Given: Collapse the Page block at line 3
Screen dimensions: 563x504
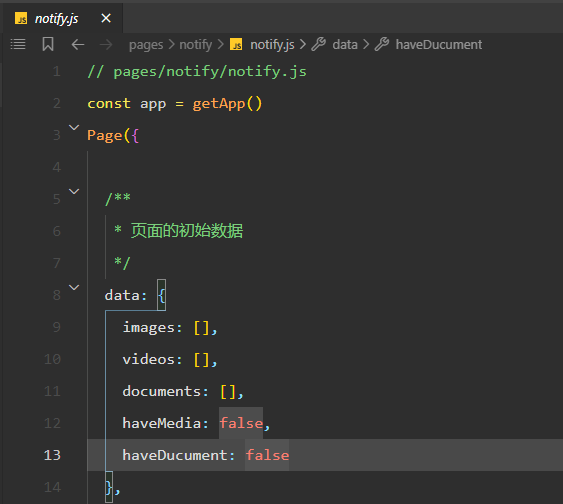Looking at the screenshot, I should tap(74, 127).
